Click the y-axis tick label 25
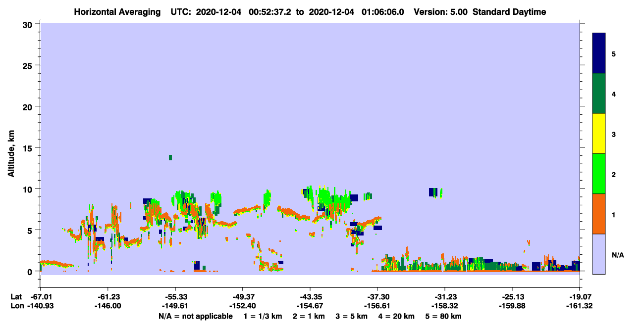 tap(29, 65)
